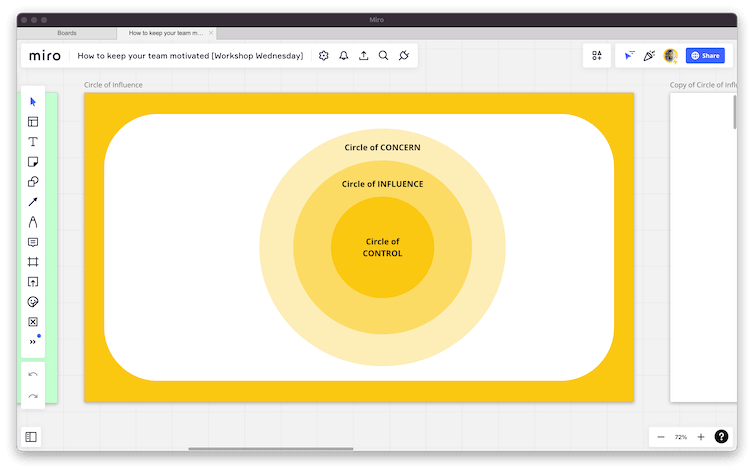Click the Upload tool icon
The image size is (754, 472).
click(x=33, y=282)
